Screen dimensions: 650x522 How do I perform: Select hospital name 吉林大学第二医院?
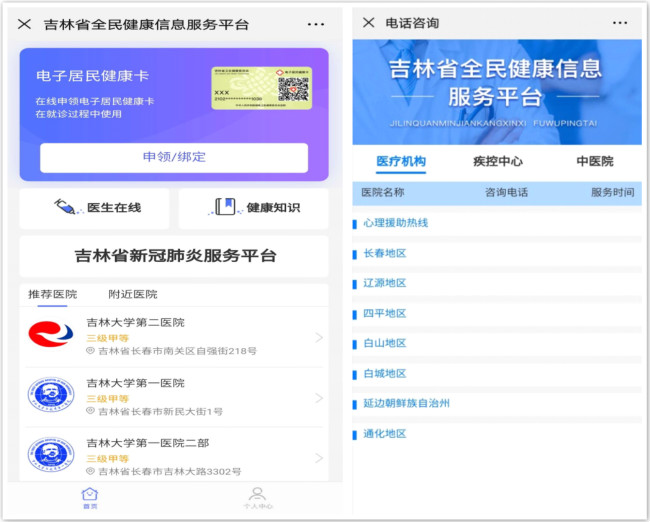[x=136, y=323]
